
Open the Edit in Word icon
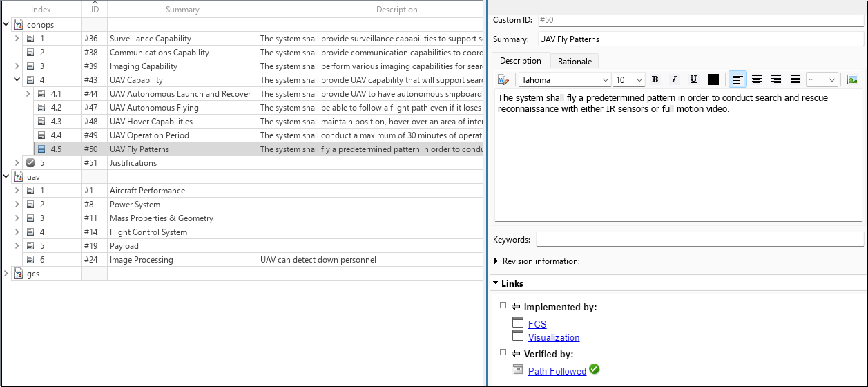pyautogui.click(x=503, y=79)
